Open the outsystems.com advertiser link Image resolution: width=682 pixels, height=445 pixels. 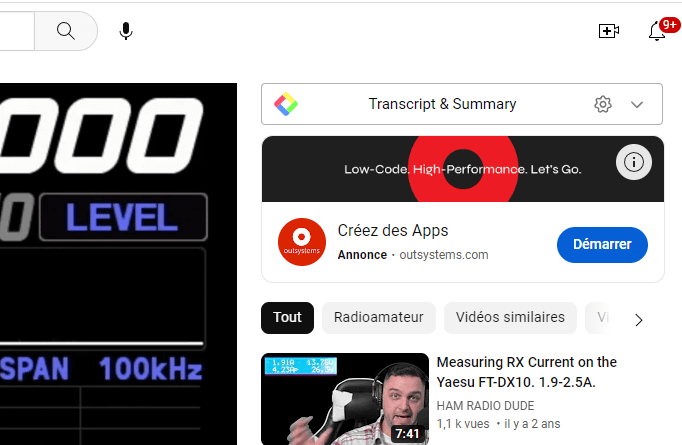tap(444, 255)
